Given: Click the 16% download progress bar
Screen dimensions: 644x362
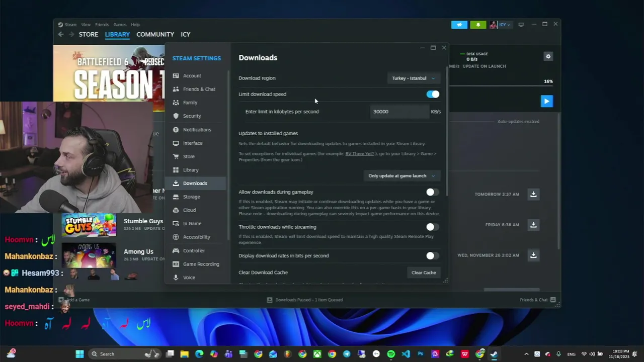Looking at the screenshot, I should point(501,86).
